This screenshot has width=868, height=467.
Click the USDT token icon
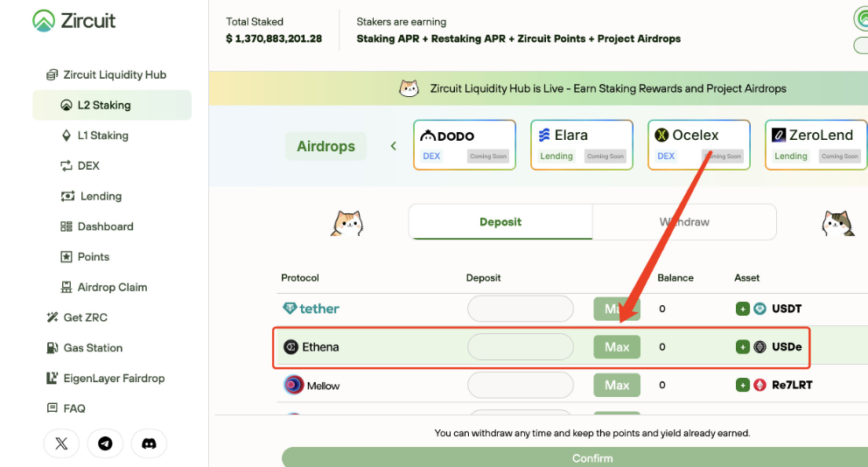[x=760, y=309]
